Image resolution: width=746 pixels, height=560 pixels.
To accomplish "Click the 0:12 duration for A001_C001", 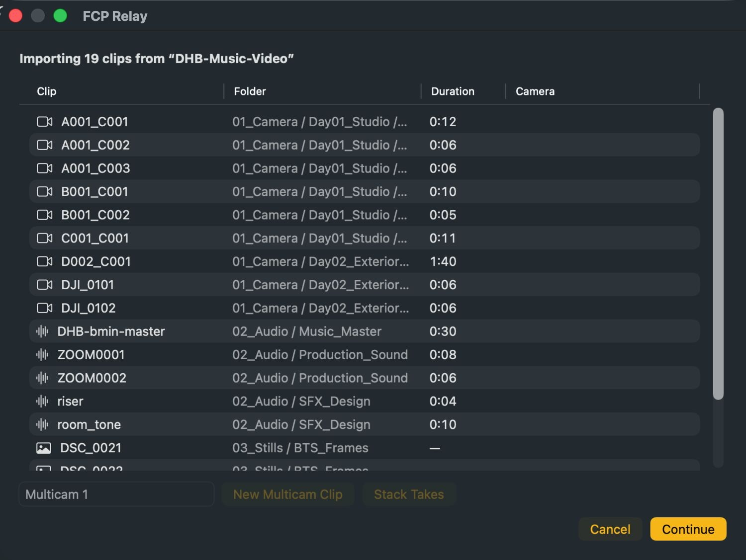I will (443, 122).
